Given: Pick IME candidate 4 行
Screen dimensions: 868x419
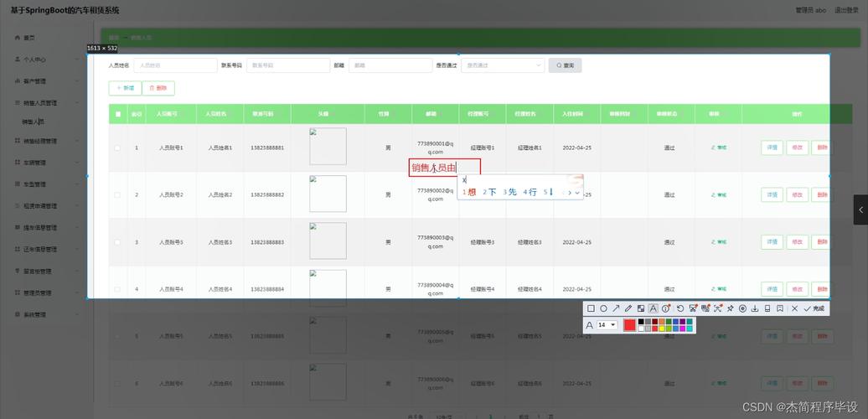Looking at the screenshot, I should (530, 192).
